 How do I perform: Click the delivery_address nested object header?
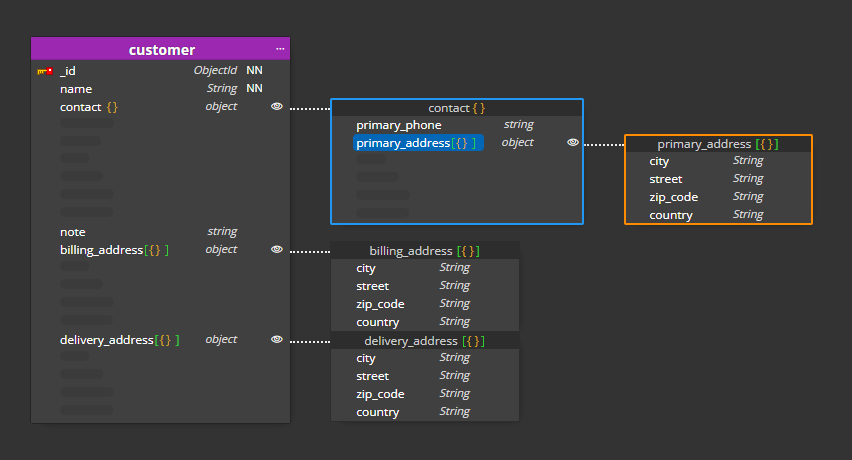425,341
